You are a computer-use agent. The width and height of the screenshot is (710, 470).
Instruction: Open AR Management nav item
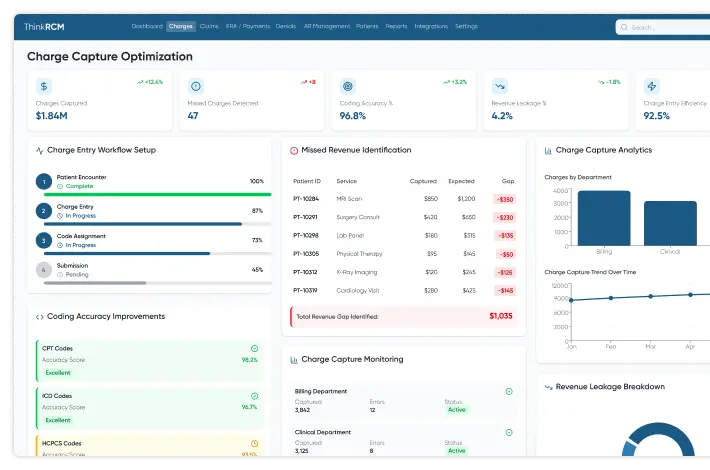(x=326, y=26)
